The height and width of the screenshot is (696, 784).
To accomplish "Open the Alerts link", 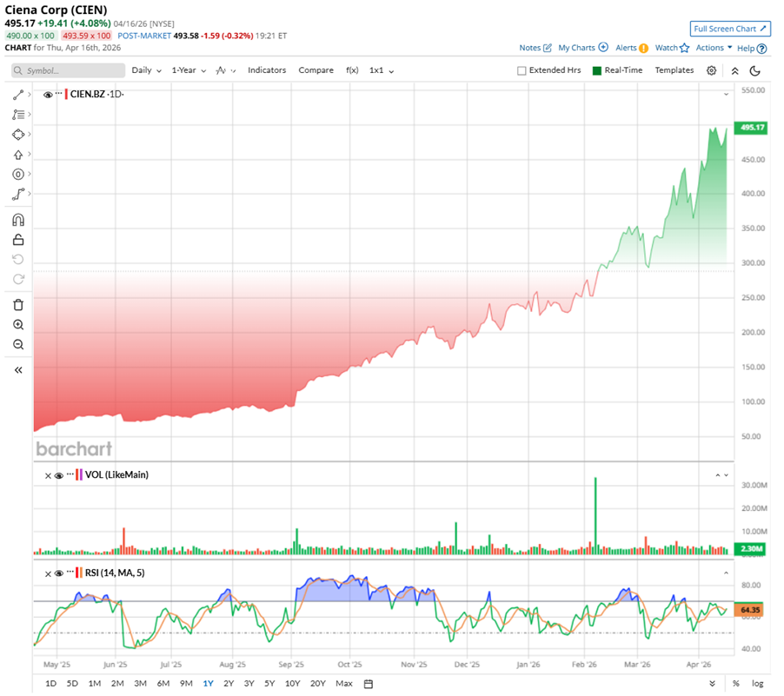I will tap(632, 48).
